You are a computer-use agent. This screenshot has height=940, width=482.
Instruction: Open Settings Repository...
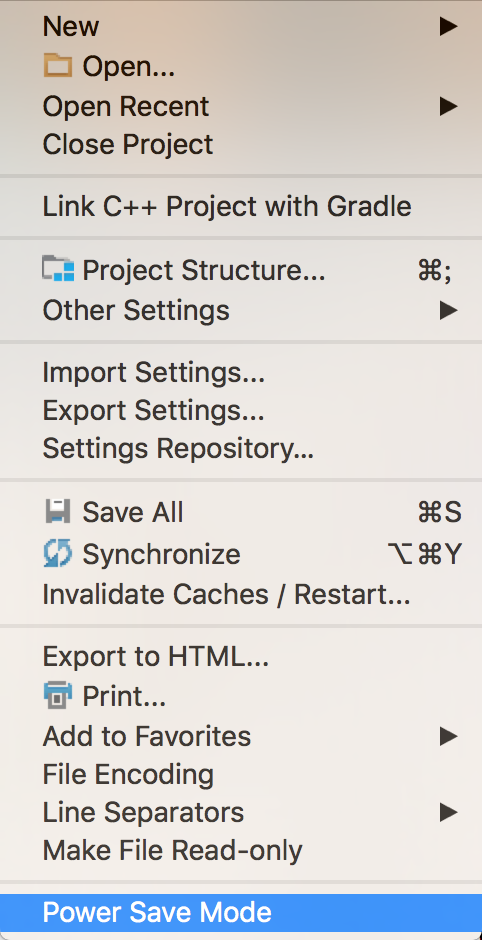[x=241, y=448]
